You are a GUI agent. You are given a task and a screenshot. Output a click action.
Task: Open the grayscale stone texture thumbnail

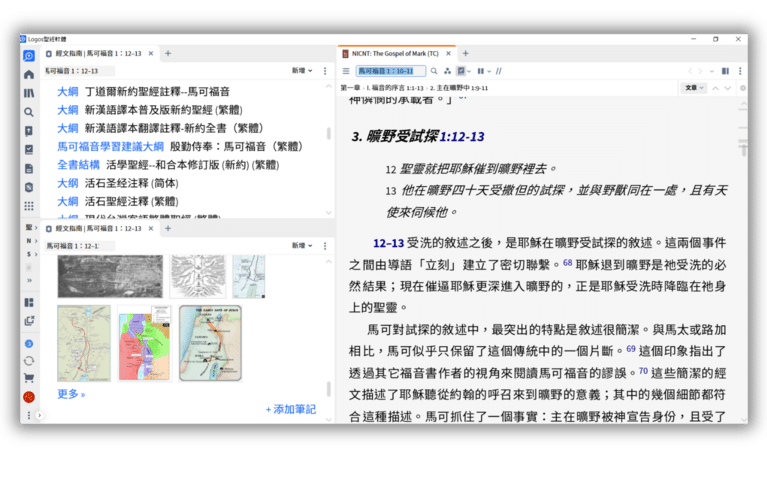pos(110,276)
